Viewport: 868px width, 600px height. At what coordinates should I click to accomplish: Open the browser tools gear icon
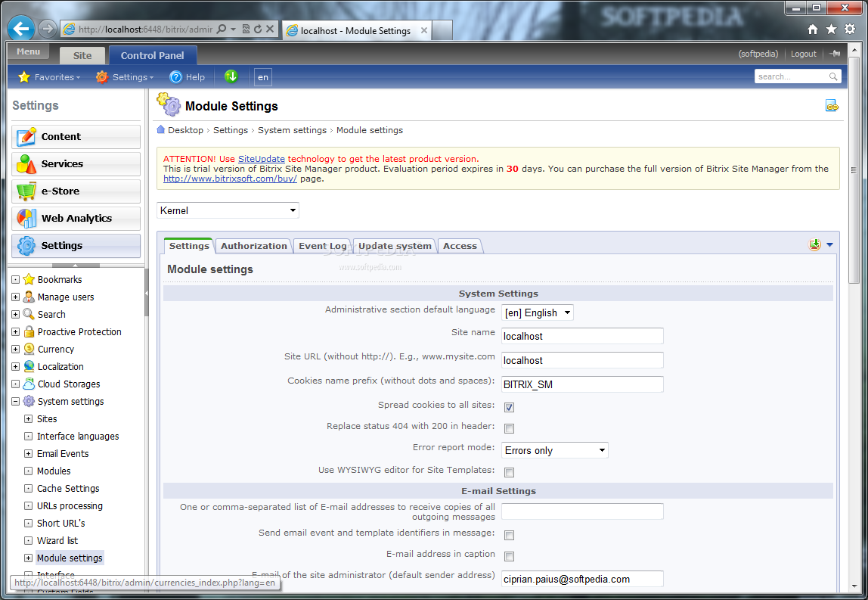(x=850, y=30)
